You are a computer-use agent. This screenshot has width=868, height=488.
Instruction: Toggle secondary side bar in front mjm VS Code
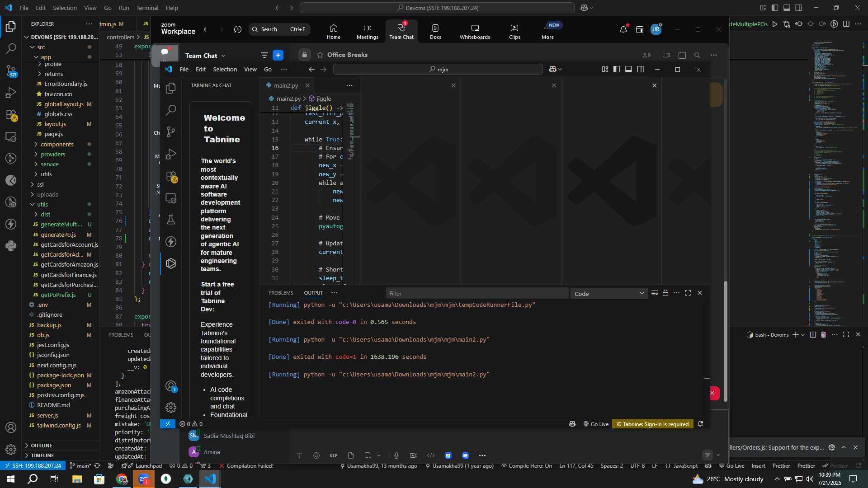pyautogui.click(x=640, y=69)
